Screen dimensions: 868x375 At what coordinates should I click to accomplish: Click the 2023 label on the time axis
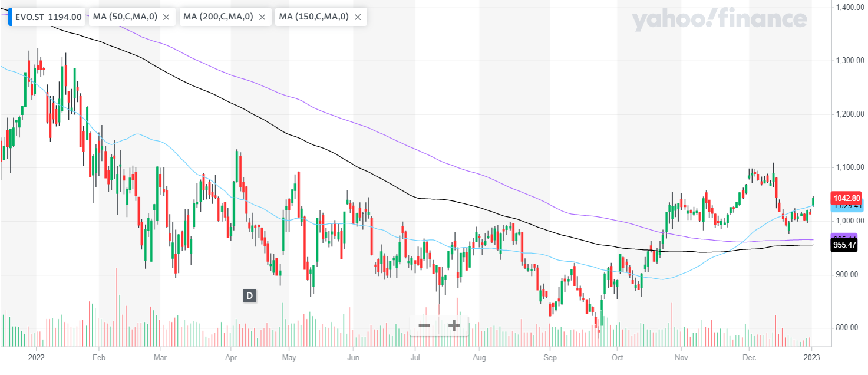tap(812, 357)
